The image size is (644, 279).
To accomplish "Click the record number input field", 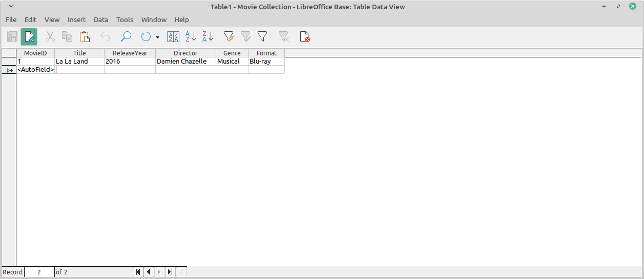I will [39, 272].
